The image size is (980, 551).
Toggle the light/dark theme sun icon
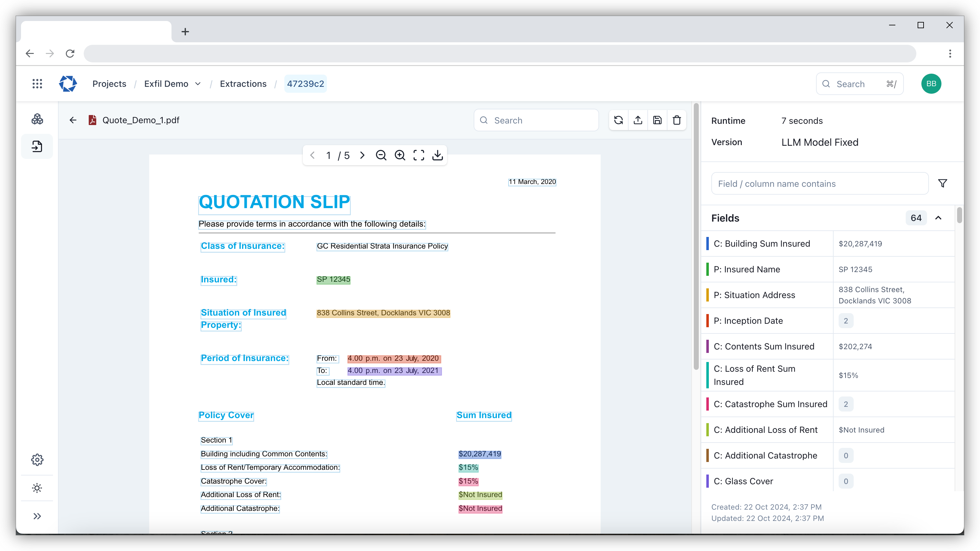37,488
